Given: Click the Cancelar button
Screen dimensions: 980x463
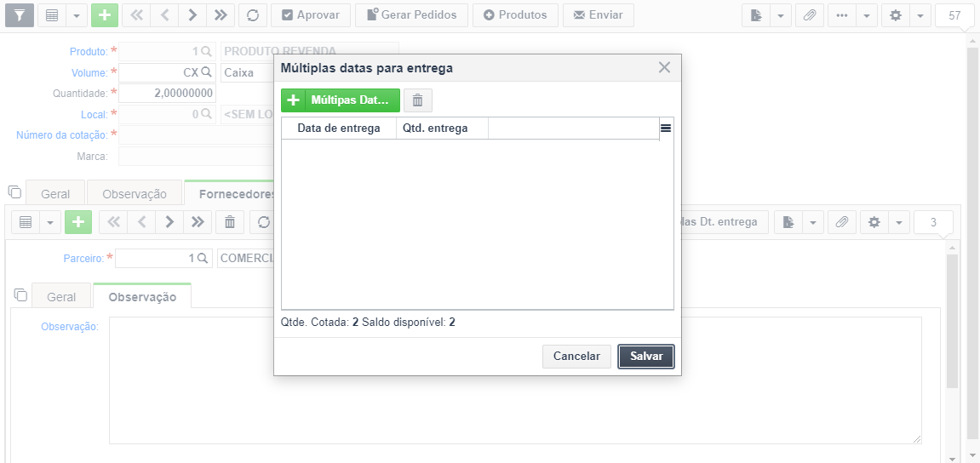Looking at the screenshot, I should coord(576,356).
